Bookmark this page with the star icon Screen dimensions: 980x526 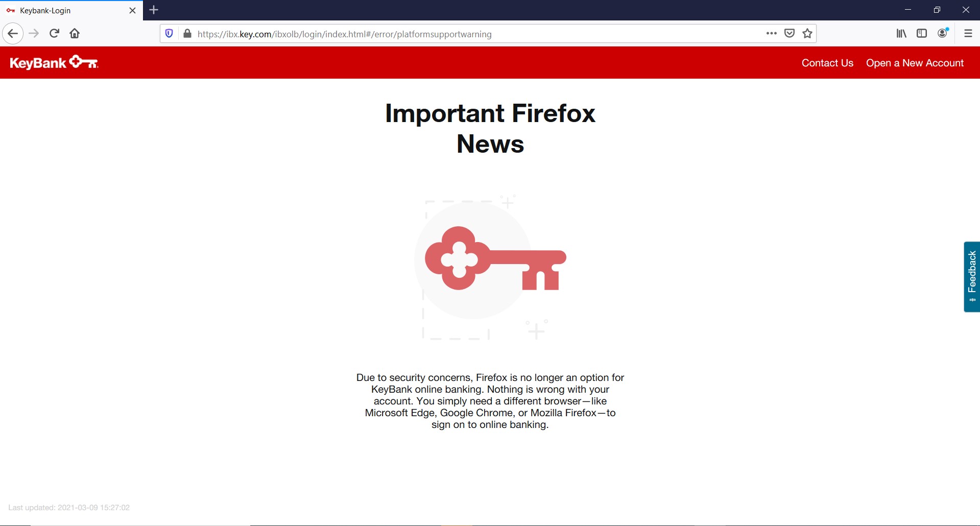coord(807,33)
